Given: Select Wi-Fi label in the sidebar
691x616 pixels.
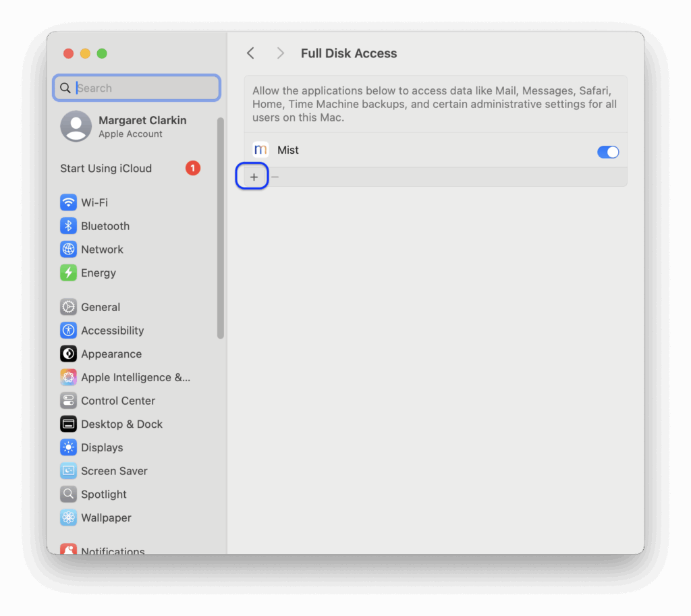Looking at the screenshot, I should (x=94, y=202).
